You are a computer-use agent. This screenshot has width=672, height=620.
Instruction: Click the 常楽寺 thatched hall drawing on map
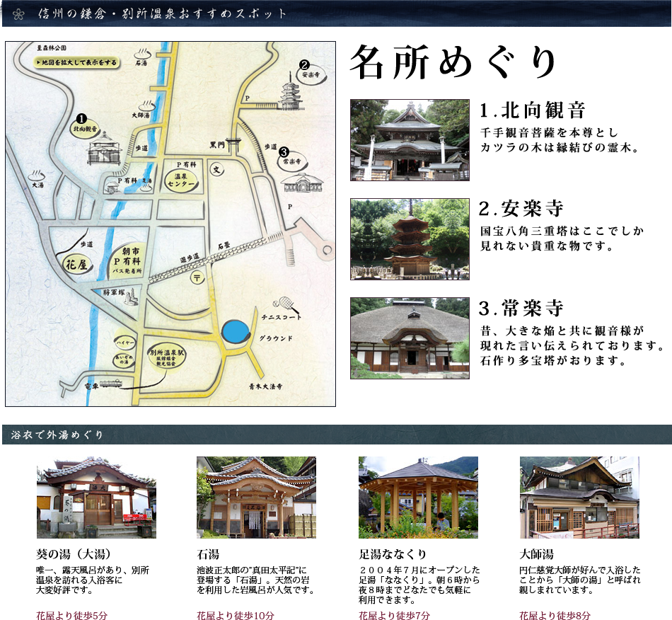(x=302, y=183)
